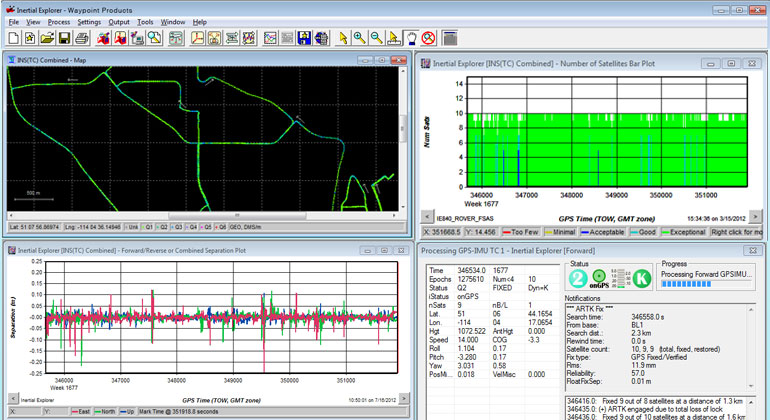Image resolution: width=770 pixels, height=420 pixels.
Task: Click the gray window layout toolbar icon
Action: pos(449,38)
